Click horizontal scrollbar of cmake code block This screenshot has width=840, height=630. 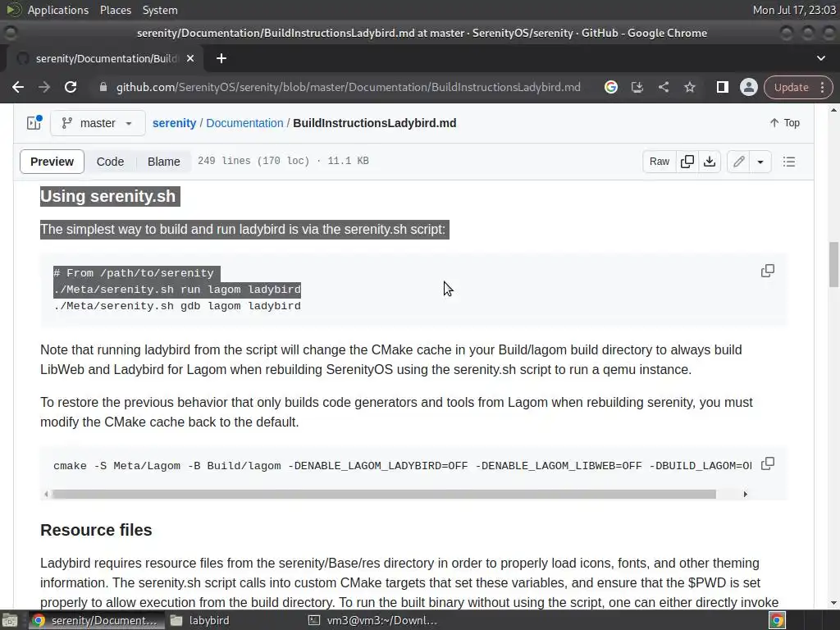[383, 494]
